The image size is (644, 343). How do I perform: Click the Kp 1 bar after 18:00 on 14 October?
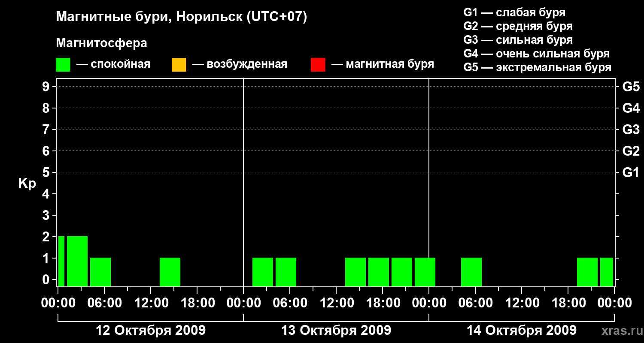coord(587,272)
